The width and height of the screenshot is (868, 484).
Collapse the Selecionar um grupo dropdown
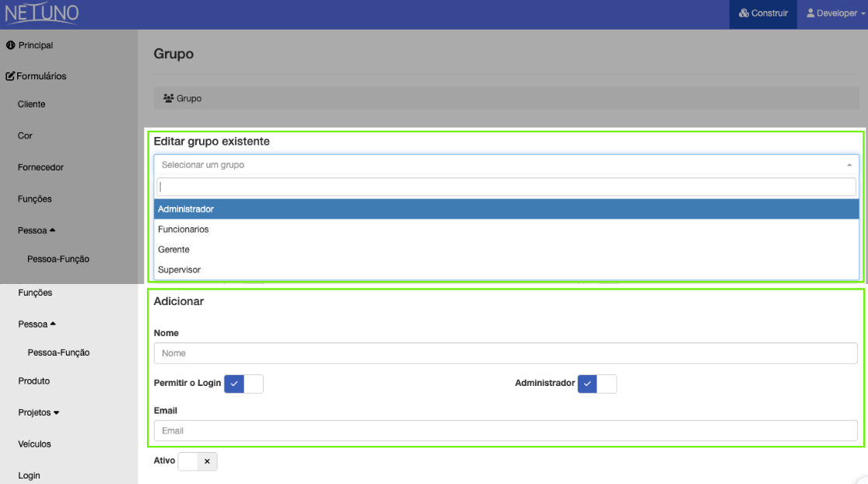tap(849, 165)
